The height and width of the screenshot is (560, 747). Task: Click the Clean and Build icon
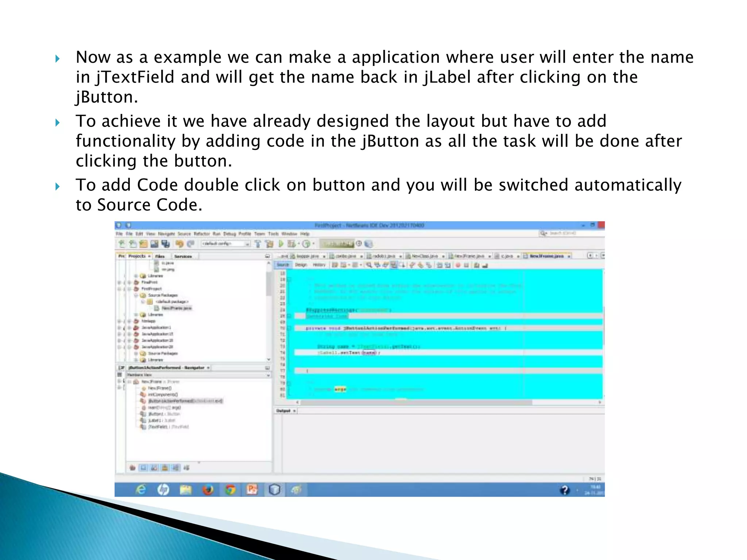tap(270, 244)
